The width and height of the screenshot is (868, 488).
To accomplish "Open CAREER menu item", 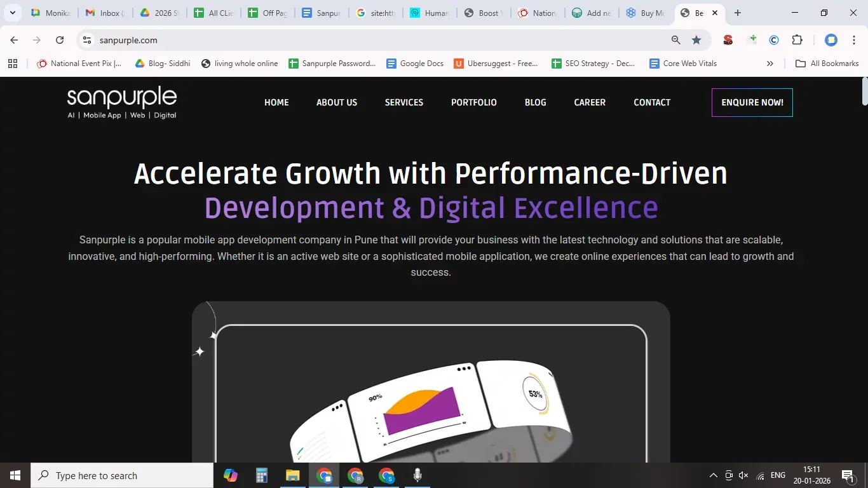I will coord(590,102).
